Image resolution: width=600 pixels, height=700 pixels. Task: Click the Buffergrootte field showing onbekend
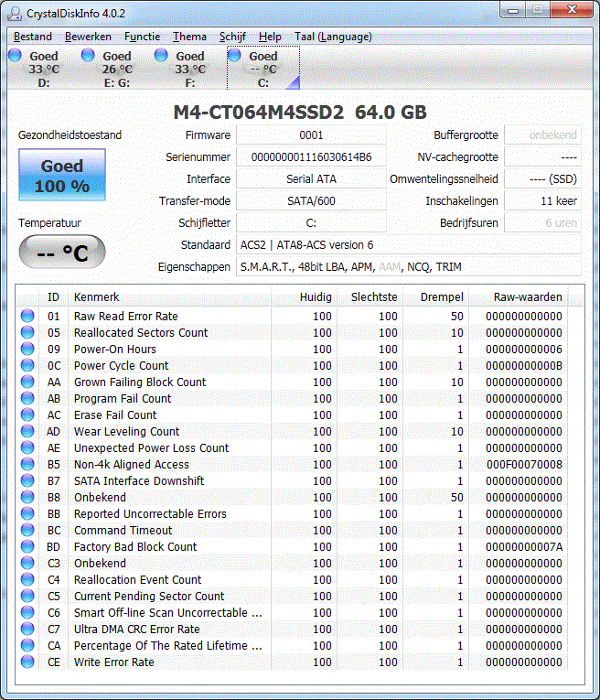tap(543, 135)
